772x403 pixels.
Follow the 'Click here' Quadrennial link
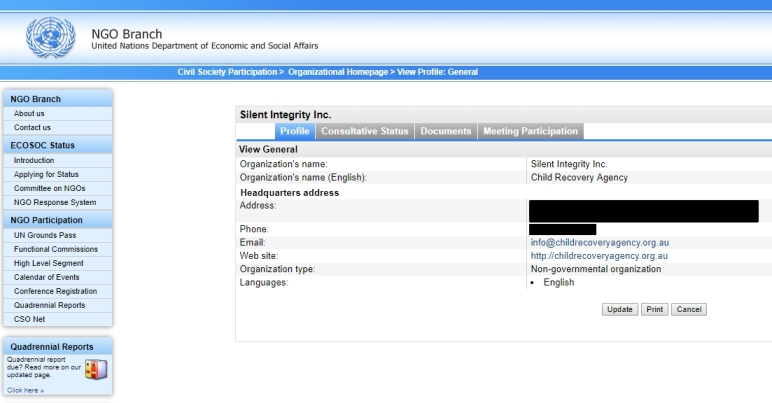pyautogui.click(x=25, y=390)
